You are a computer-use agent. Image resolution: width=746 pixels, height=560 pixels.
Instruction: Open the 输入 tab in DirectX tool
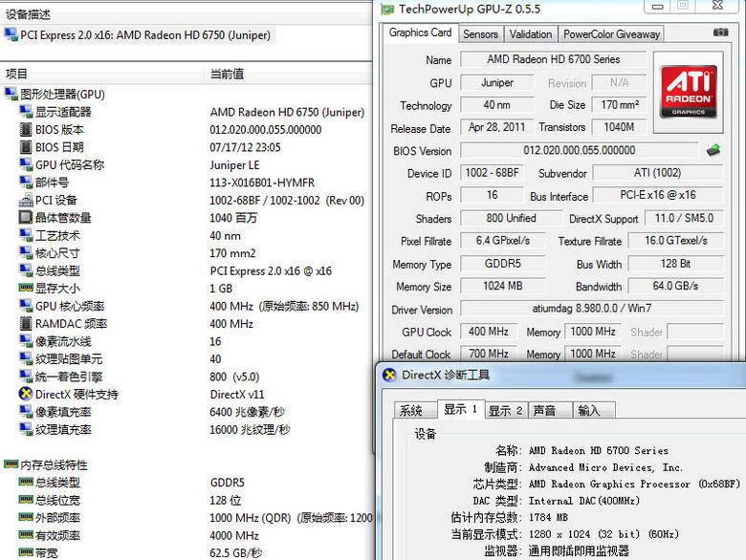pyautogui.click(x=594, y=410)
